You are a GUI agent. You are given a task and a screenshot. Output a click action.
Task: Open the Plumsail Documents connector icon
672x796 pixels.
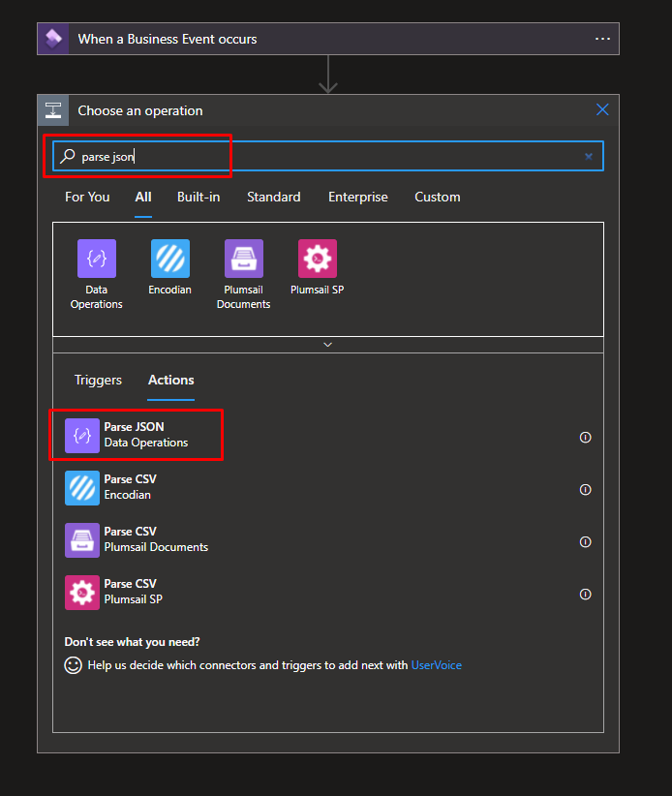tap(244, 259)
